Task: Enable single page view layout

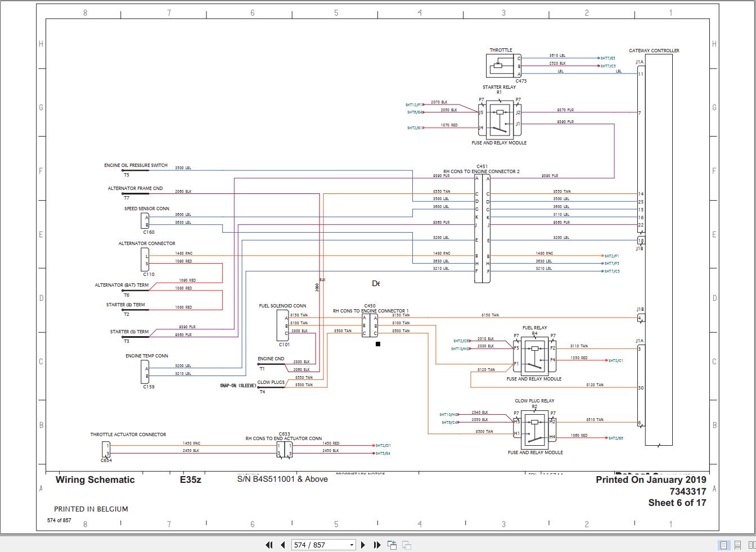Action: point(724,545)
